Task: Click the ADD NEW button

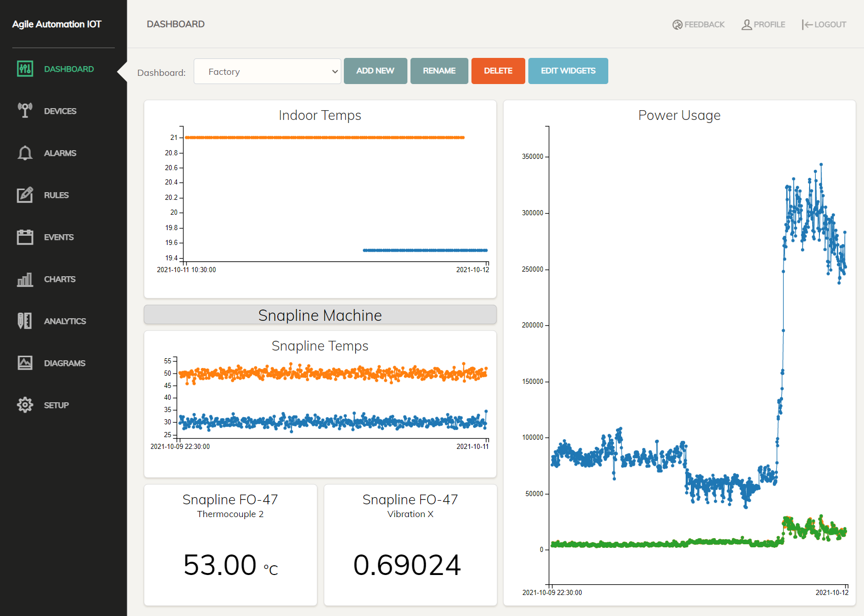Action: click(x=375, y=71)
